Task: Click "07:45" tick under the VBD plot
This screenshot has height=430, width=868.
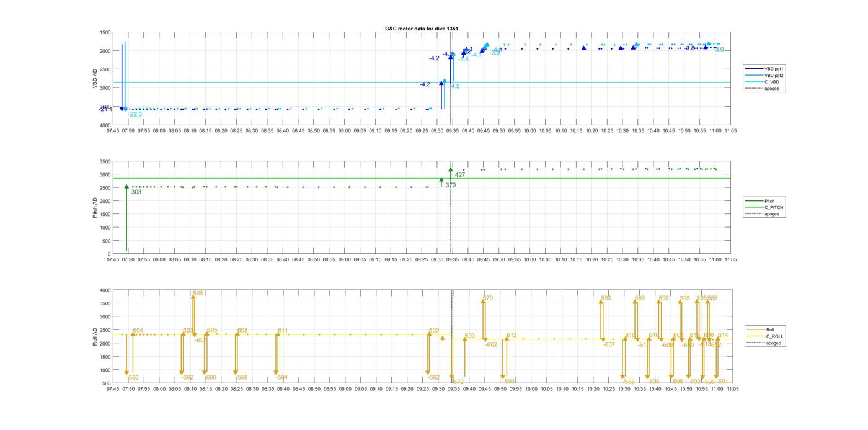Action: click(x=113, y=131)
